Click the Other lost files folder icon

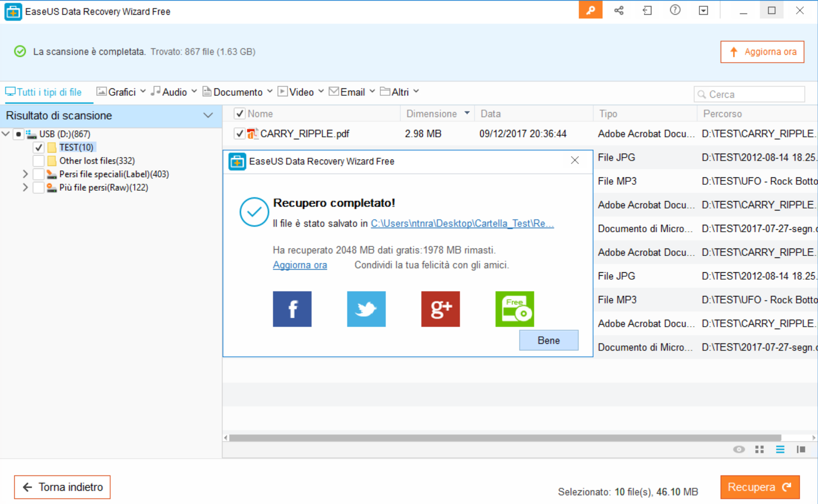[x=52, y=161]
